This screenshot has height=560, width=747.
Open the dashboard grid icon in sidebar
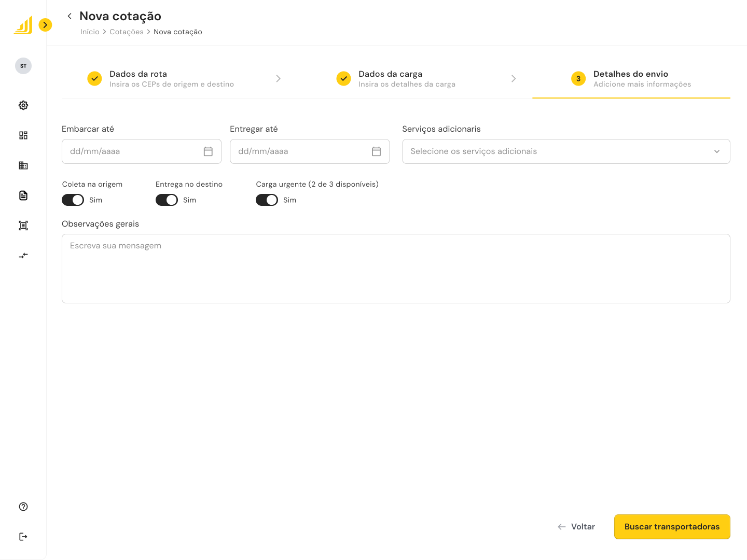tap(23, 135)
